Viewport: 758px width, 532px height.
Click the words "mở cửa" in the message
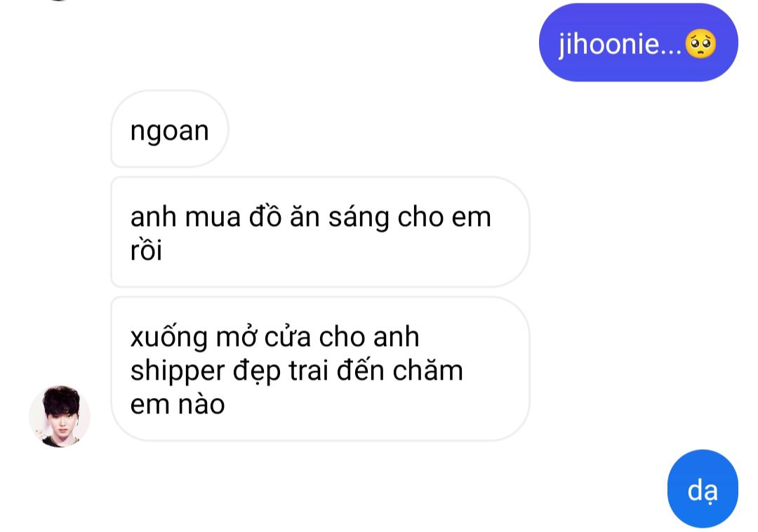tap(263, 336)
